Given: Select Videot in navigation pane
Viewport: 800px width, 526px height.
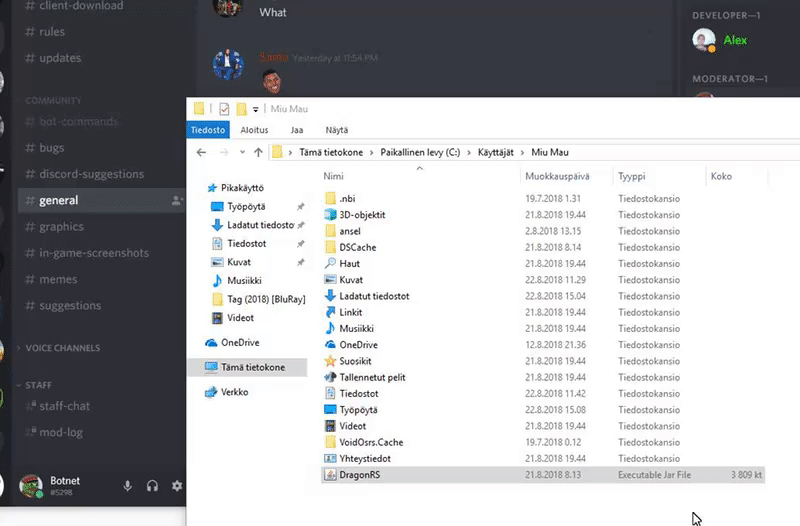Looking at the screenshot, I should coord(240,318).
